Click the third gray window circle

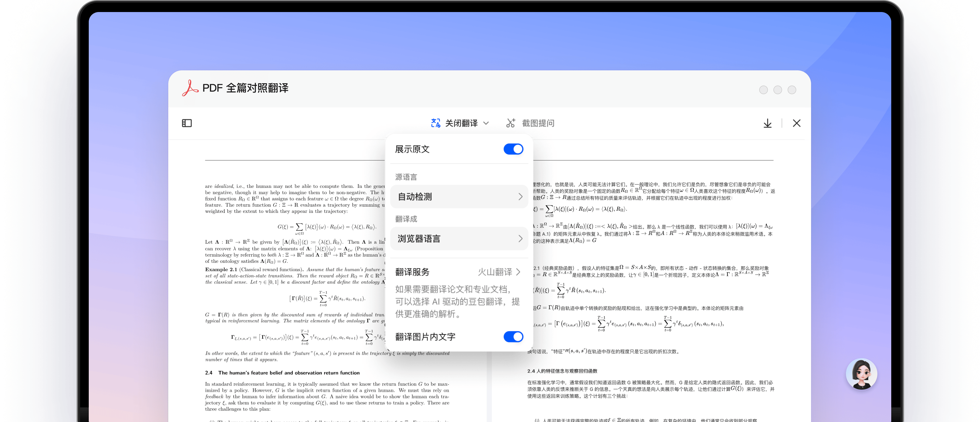pyautogui.click(x=792, y=90)
